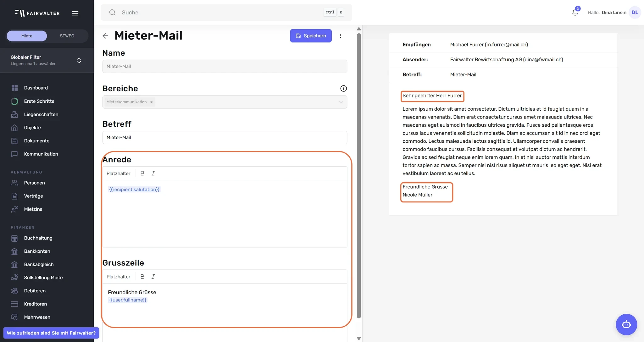Click the Suche search field
644x342 pixels.
(226, 13)
